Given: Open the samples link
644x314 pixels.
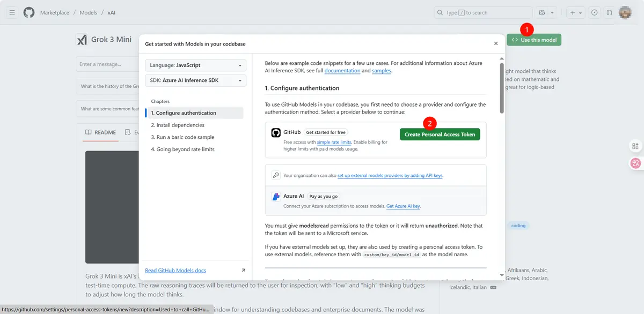Looking at the screenshot, I should 382,71.
